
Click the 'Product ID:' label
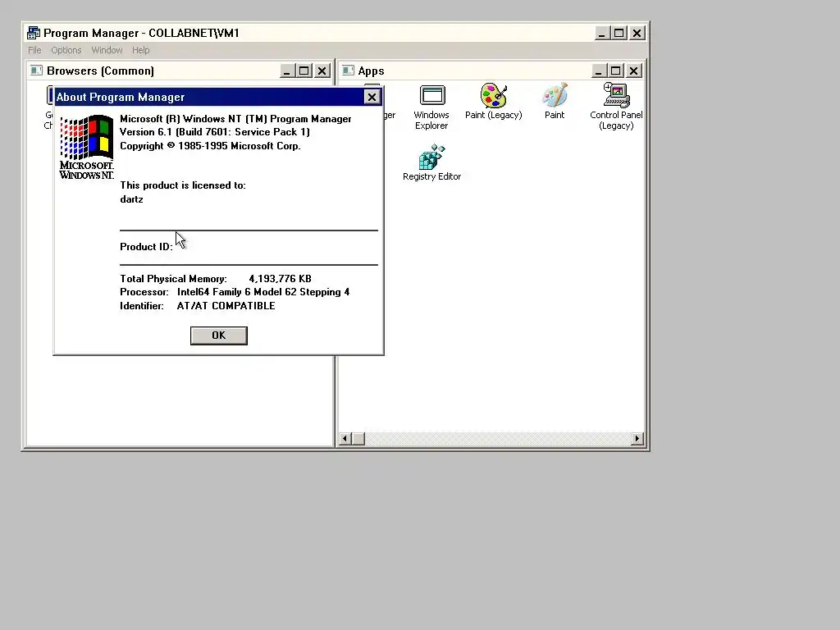pyautogui.click(x=146, y=247)
